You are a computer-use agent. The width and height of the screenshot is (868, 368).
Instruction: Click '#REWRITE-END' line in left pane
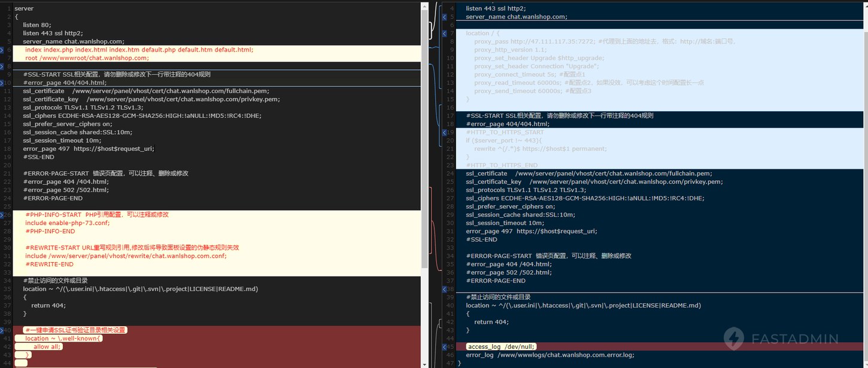49,264
